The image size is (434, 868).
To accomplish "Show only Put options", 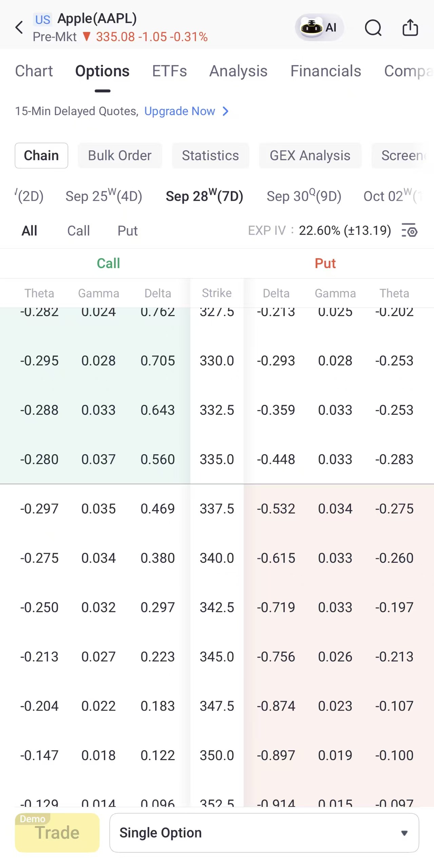I will tap(127, 231).
